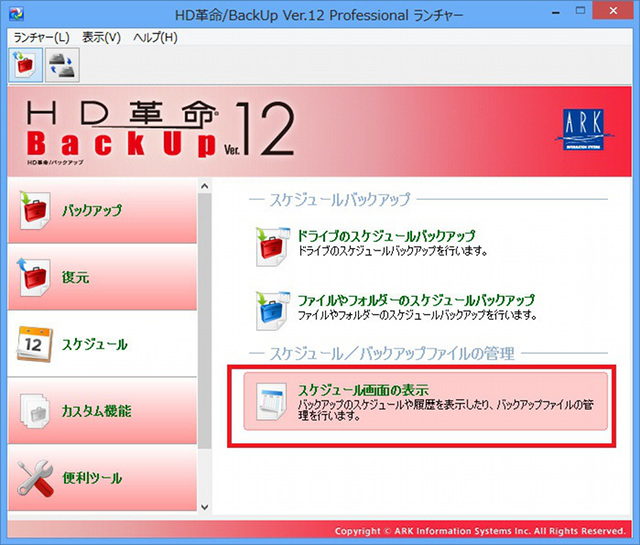
Task: Click the sidebar scroll up arrow
Action: pos(204,186)
